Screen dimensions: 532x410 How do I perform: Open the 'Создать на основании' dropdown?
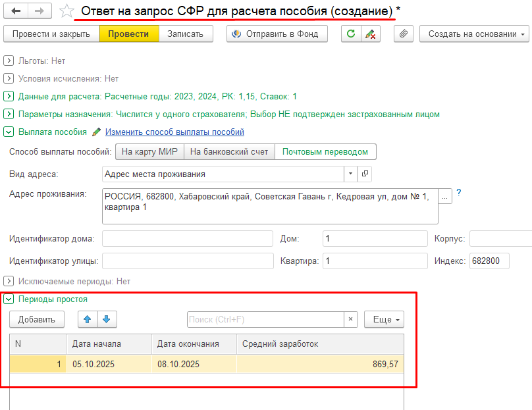click(x=474, y=34)
